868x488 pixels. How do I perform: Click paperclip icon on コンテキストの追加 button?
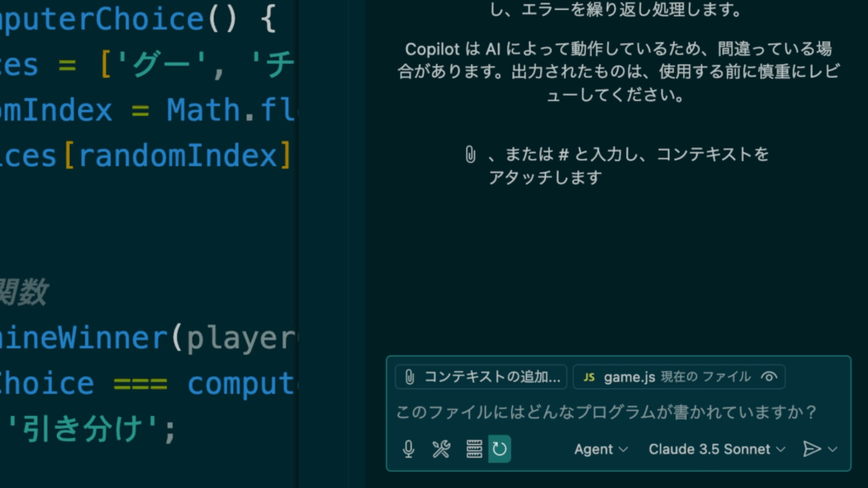pos(409,377)
